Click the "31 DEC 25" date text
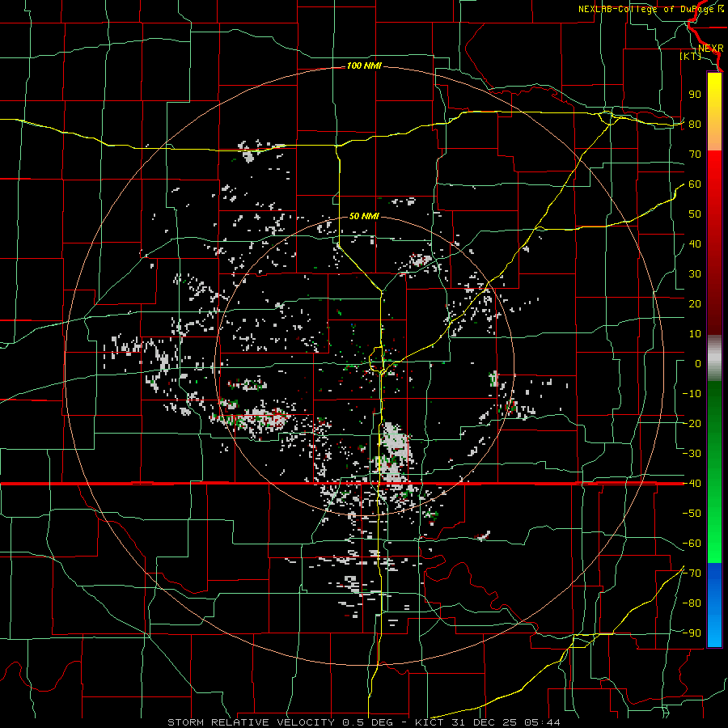This screenshot has height=728, width=728. tap(483, 722)
